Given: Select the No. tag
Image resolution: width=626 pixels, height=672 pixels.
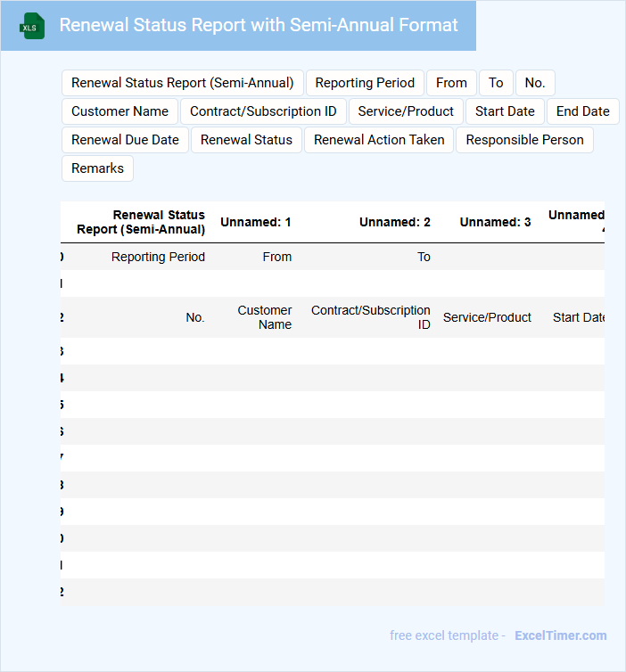Looking at the screenshot, I should click(x=535, y=83).
